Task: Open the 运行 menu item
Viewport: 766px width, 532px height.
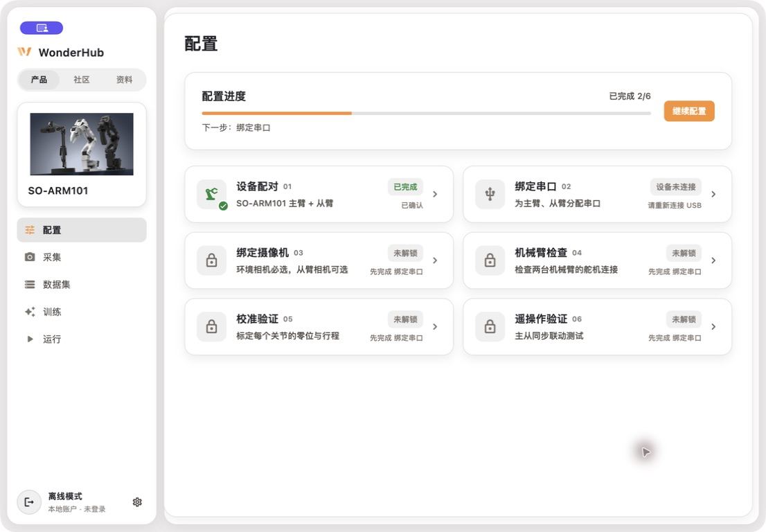Action: coord(82,339)
